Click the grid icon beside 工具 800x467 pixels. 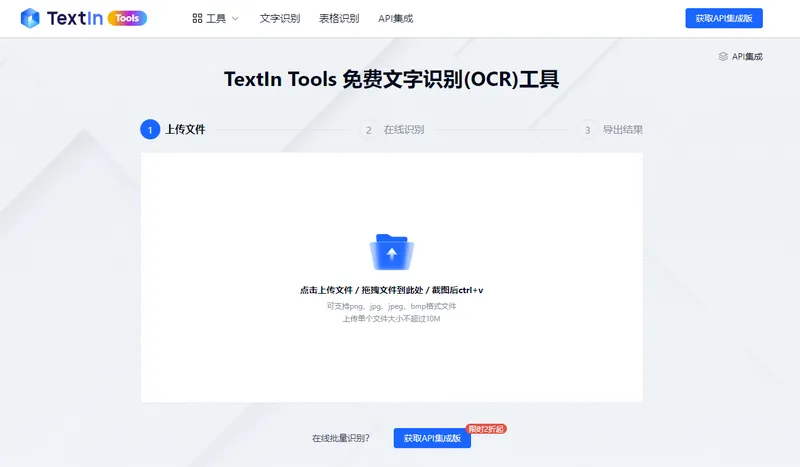(197, 18)
